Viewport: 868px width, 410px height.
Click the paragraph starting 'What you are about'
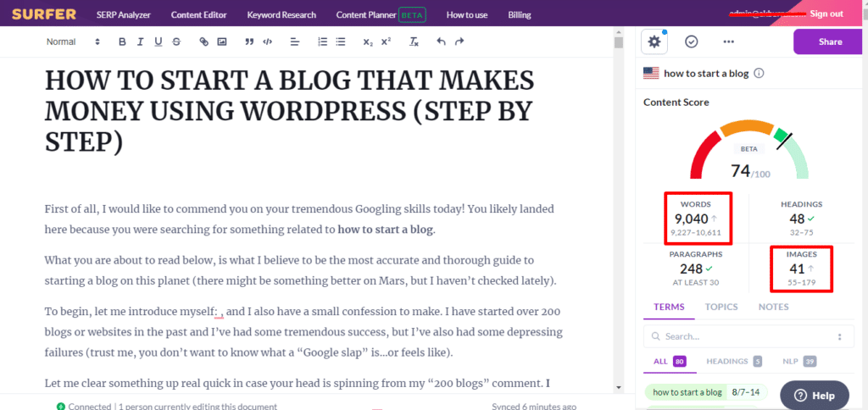pyautogui.click(x=300, y=270)
